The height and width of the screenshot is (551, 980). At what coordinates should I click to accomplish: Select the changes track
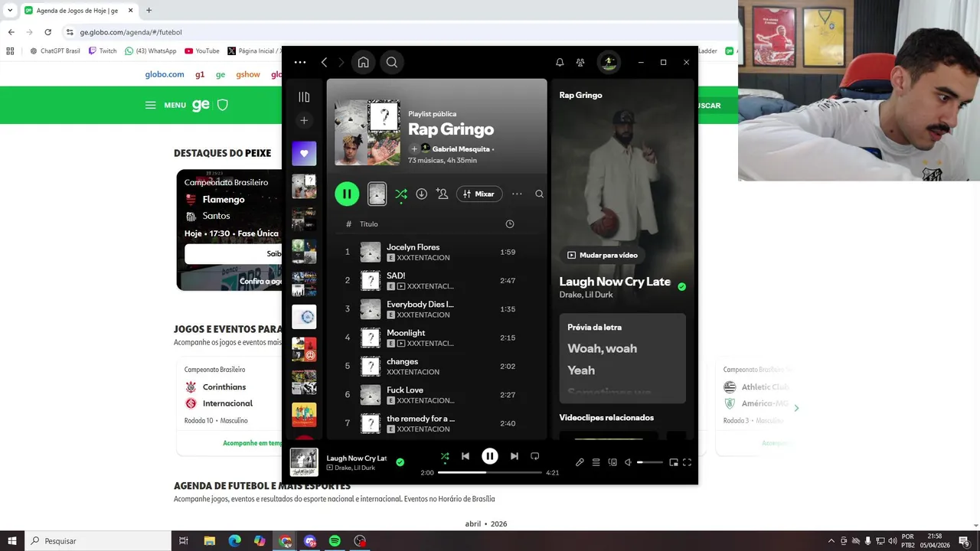pos(436,366)
